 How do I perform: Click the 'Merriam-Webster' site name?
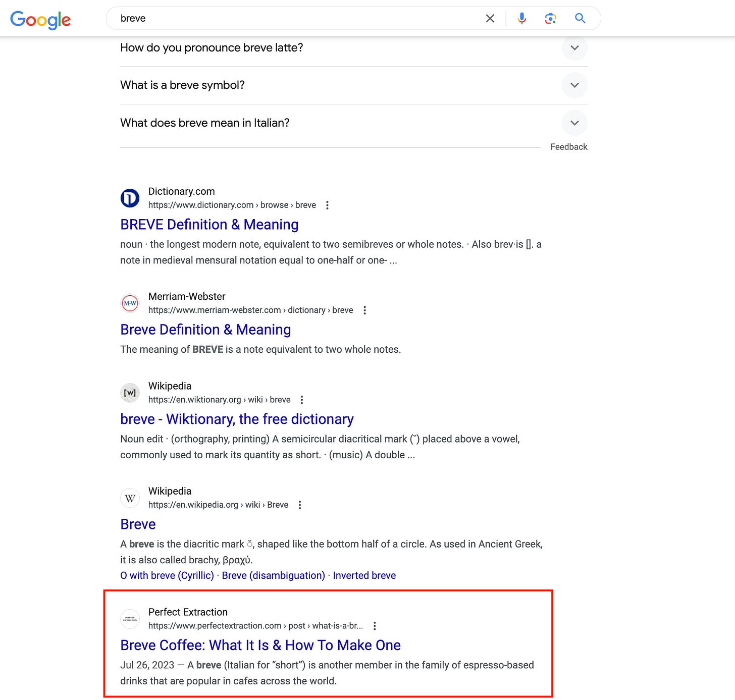pyautogui.click(x=187, y=296)
